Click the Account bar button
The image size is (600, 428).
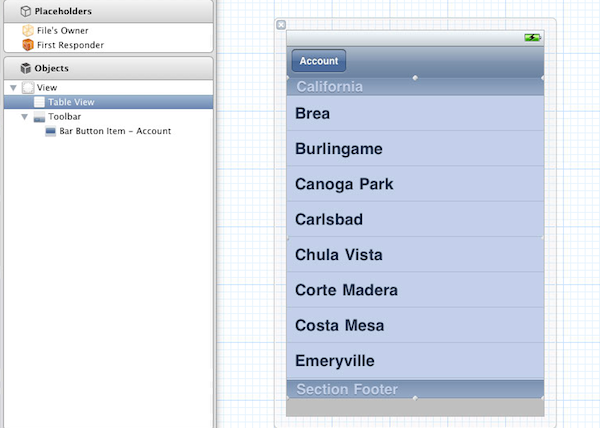pos(319,60)
